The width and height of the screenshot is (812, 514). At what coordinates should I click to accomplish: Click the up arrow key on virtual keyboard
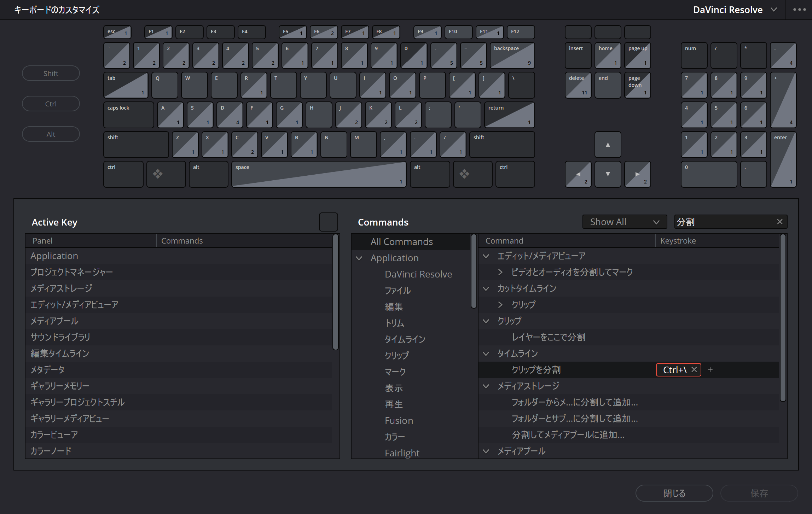point(608,145)
